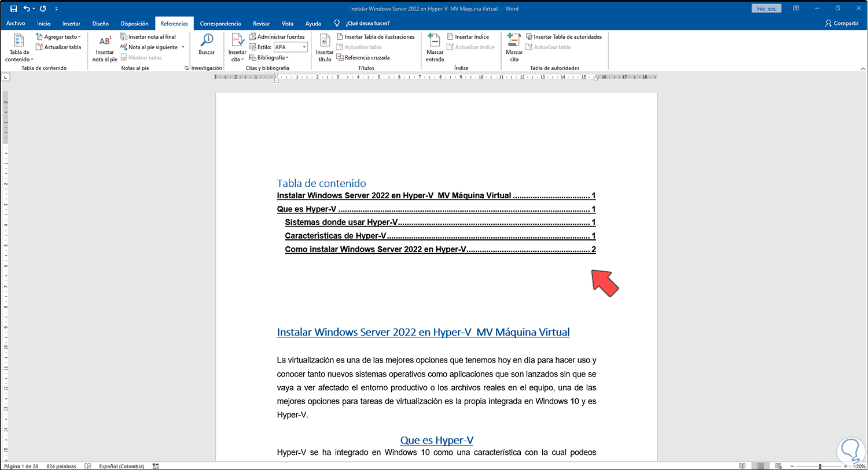Switch to the Insertar tab
The height and width of the screenshot is (470, 868).
pyautogui.click(x=71, y=24)
